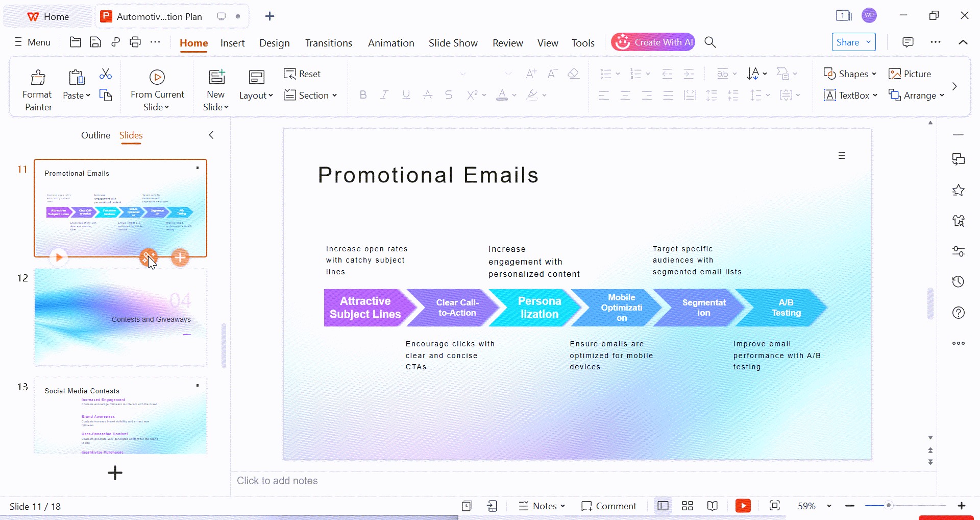
Task: Toggle normal view panel button
Action: pyautogui.click(x=663, y=506)
